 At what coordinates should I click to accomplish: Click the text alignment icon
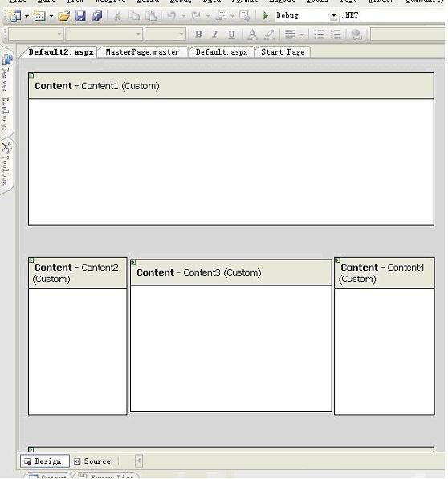pyautogui.click(x=290, y=35)
